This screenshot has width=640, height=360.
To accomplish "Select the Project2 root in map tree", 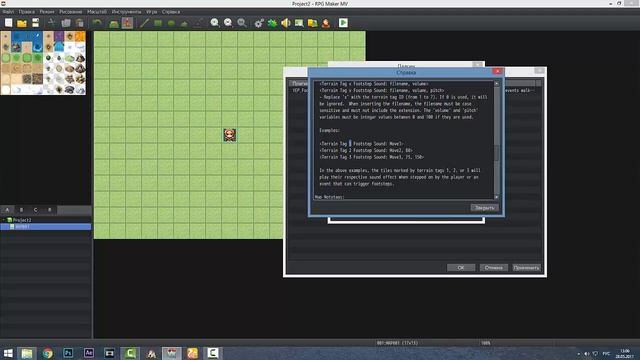I will pos(22,220).
